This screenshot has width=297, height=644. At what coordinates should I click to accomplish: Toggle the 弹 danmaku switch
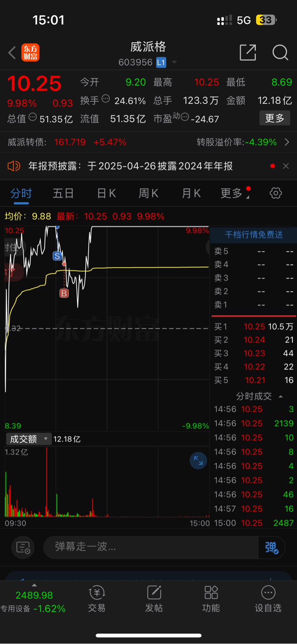[x=272, y=547]
